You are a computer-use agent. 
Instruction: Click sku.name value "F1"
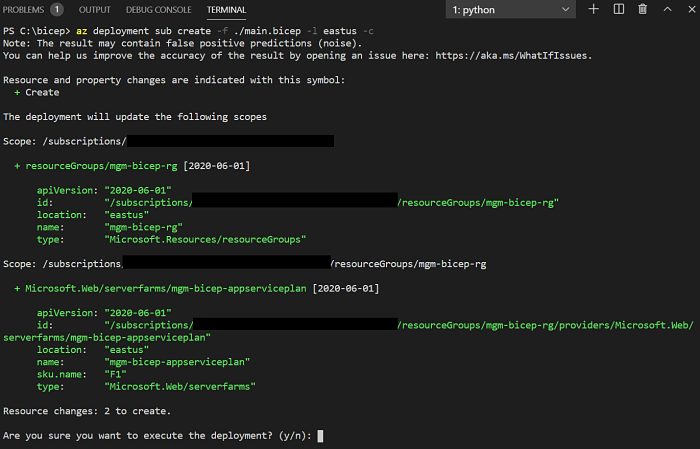(115, 374)
